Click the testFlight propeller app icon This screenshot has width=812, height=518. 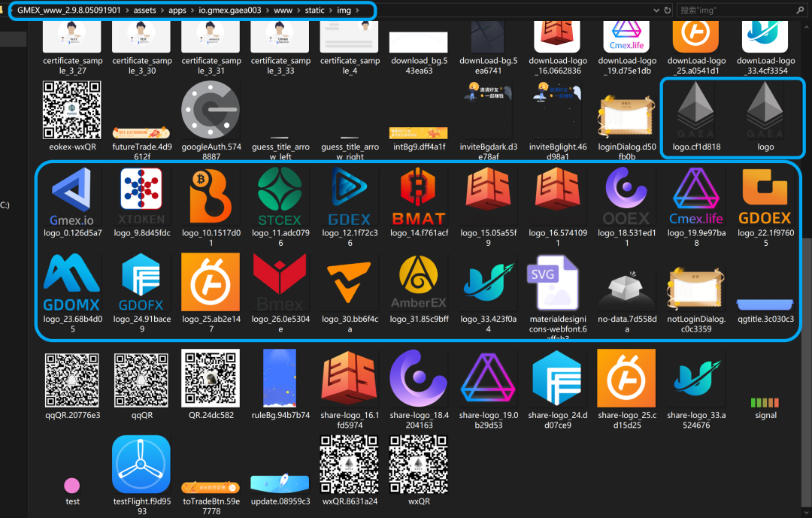pos(141,464)
